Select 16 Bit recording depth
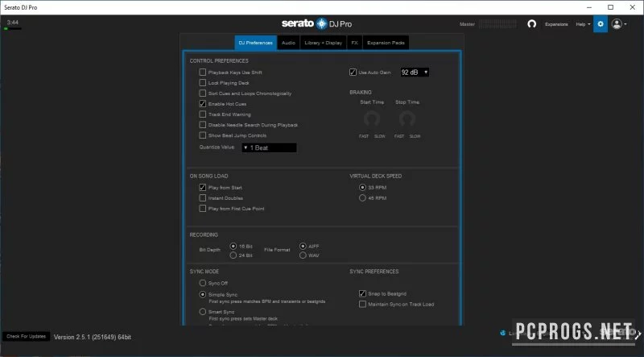This screenshot has height=357, width=644. tap(233, 246)
